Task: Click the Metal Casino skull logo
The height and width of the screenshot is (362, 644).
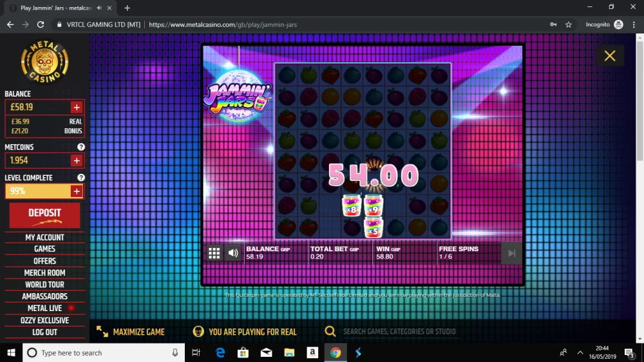Action: 45,61
